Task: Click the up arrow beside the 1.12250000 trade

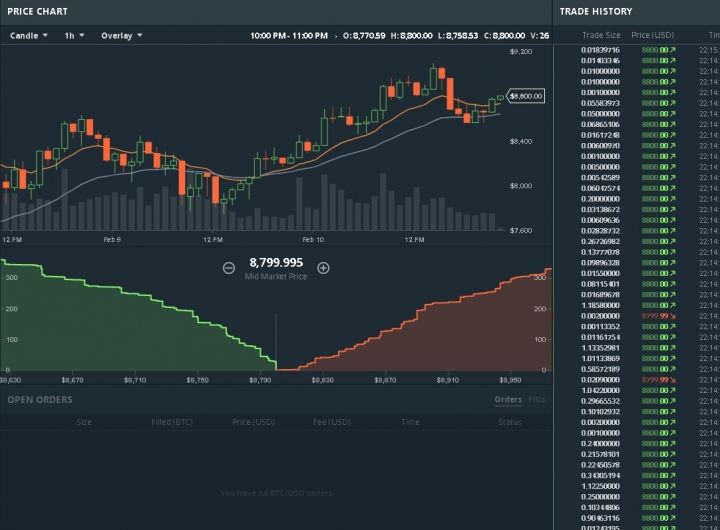Action: [x=673, y=486]
